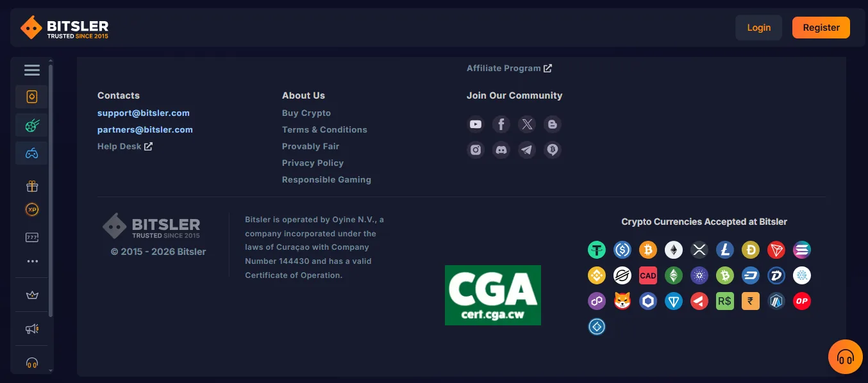
Task: Open the Blogger community icon
Action: [x=553, y=124]
